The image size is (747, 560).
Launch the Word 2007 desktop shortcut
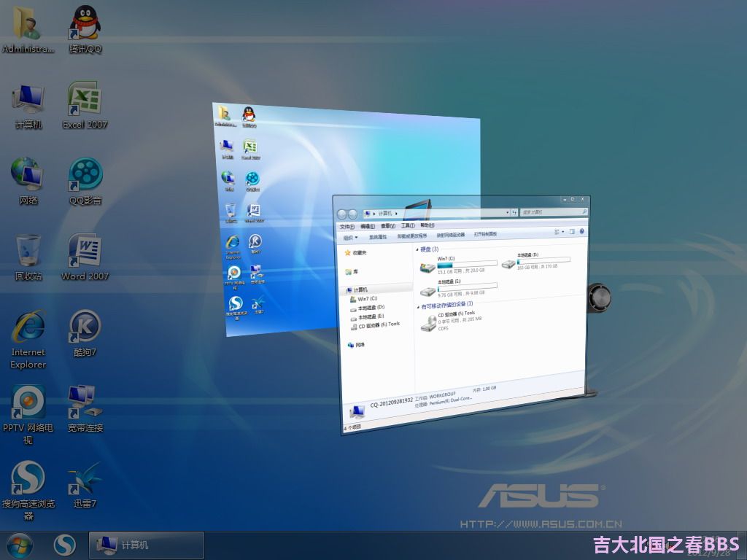click(x=85, y=257)
